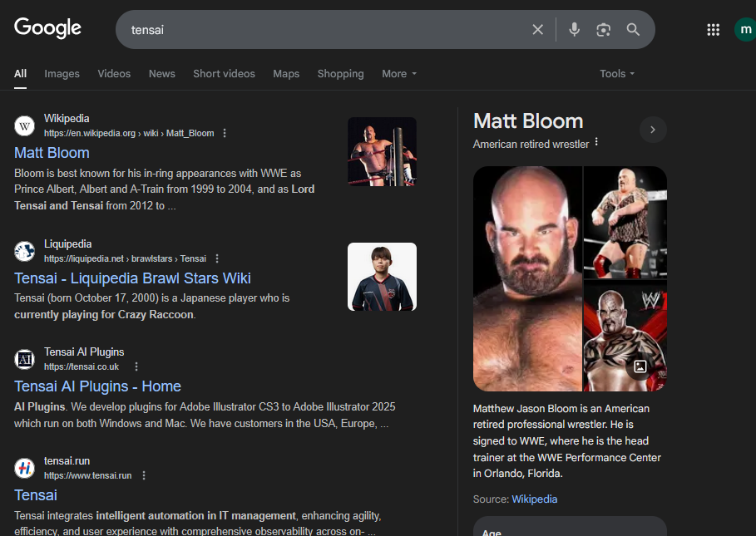Click the tensai.run favicon
This screenshot has width=756, height=536.
click(x=24, y=468)
